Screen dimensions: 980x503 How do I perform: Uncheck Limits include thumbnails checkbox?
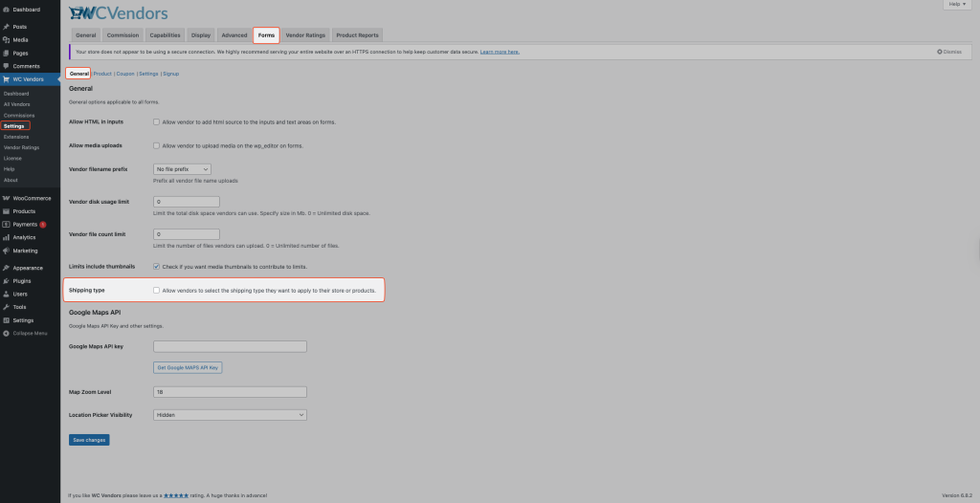pos(156,266)
